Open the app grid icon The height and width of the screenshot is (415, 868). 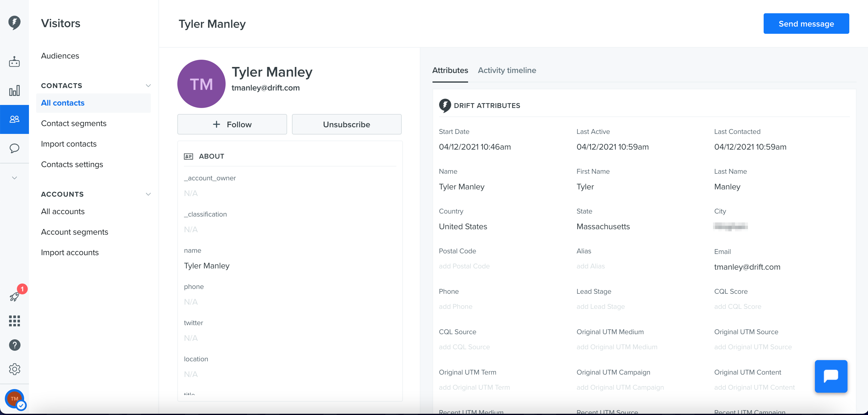(x=14, y=321)
